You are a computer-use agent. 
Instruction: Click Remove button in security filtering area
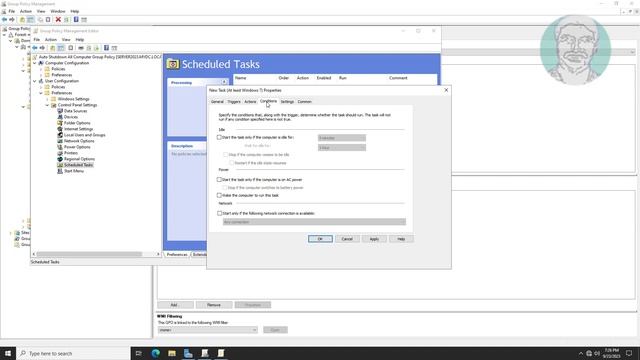click(214, 305)
